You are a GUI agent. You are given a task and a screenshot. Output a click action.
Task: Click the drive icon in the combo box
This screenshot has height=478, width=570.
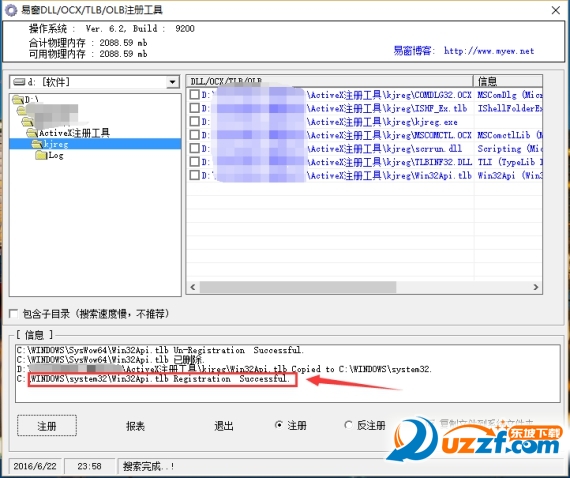pyautogui.click(x=19, y=82)
